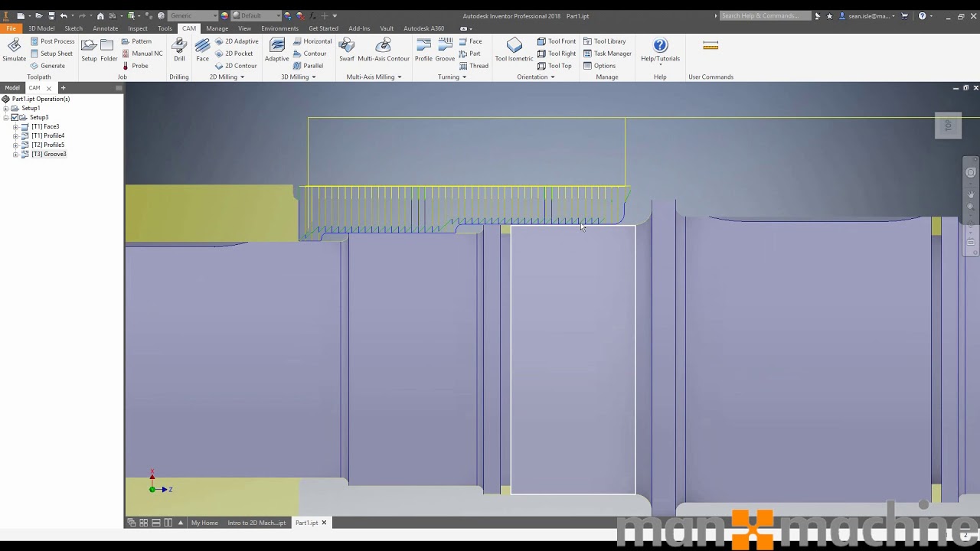Open the CAM Task Manager
This screenshot has width=980, height=551.
(608, 54)
